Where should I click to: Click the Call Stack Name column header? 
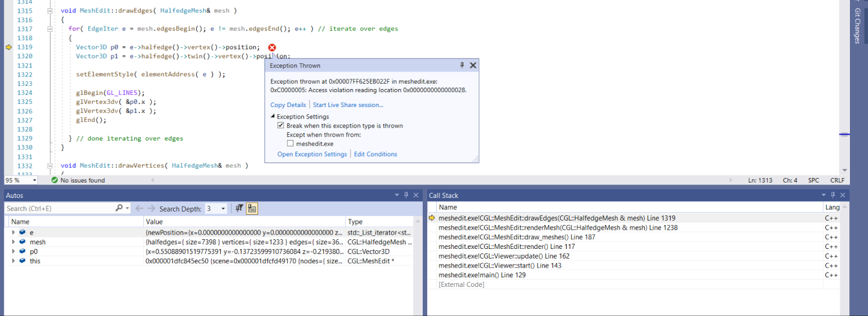(630, 208)
